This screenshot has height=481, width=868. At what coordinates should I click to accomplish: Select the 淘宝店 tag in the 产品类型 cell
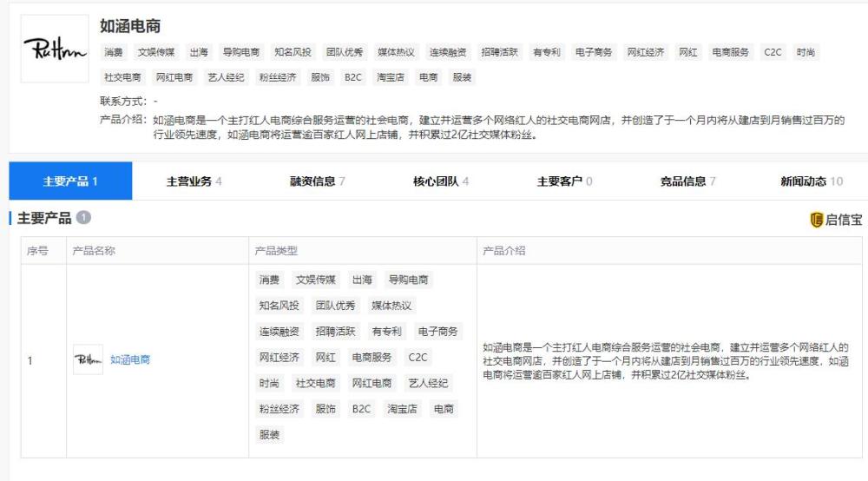point(402,408)
